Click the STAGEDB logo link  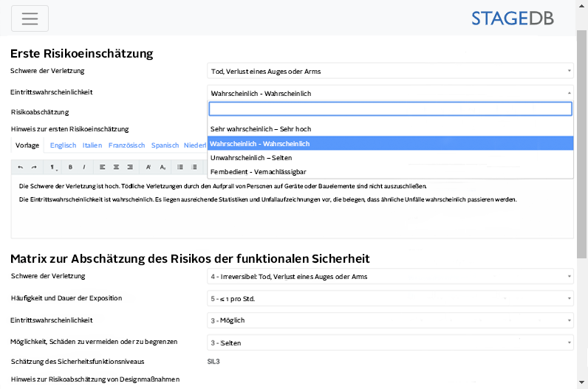[512, 18]
